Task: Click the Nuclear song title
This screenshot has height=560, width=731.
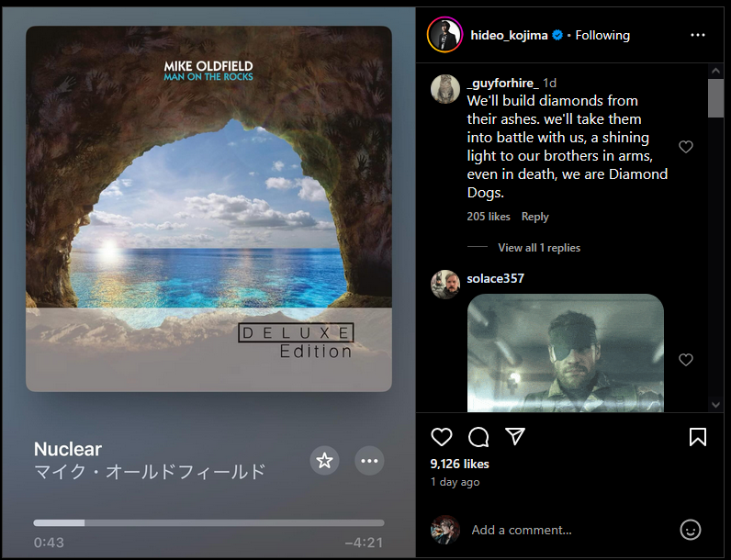Action: click(68, 449)
